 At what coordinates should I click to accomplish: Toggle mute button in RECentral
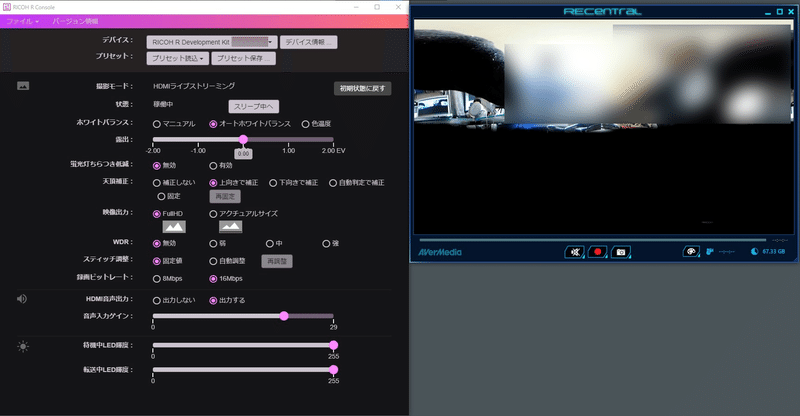(575, 252)
